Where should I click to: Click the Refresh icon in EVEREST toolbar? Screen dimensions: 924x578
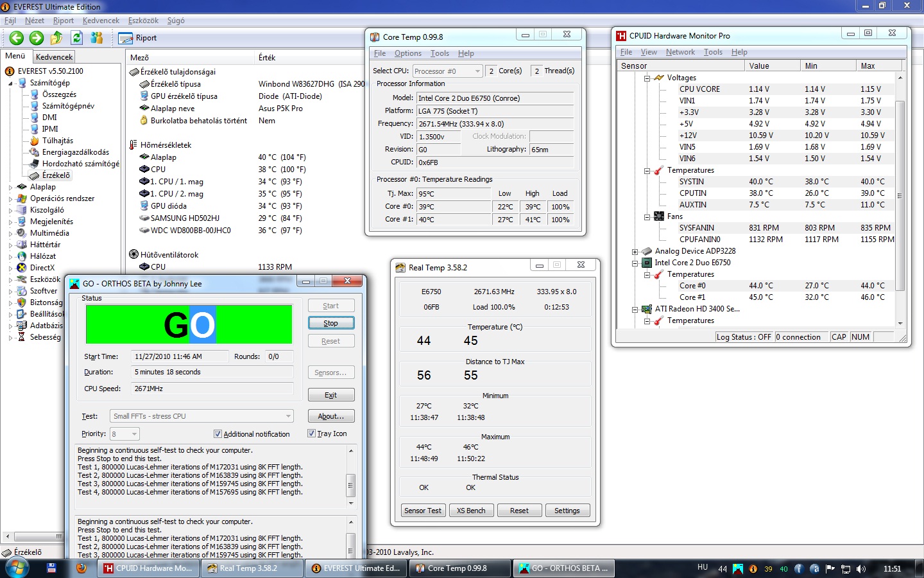77,38
